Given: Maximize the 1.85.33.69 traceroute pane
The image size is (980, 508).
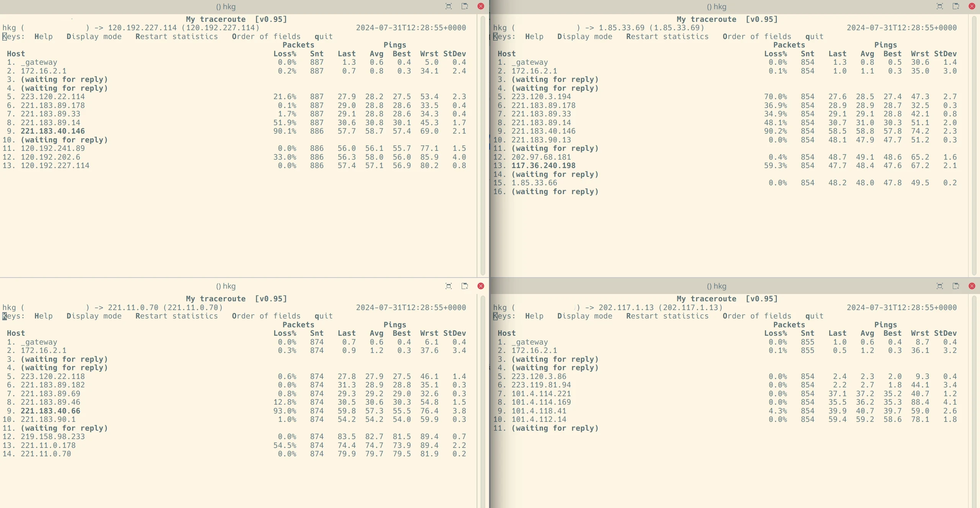Looking at the screenshot, I should pos(939,6).
